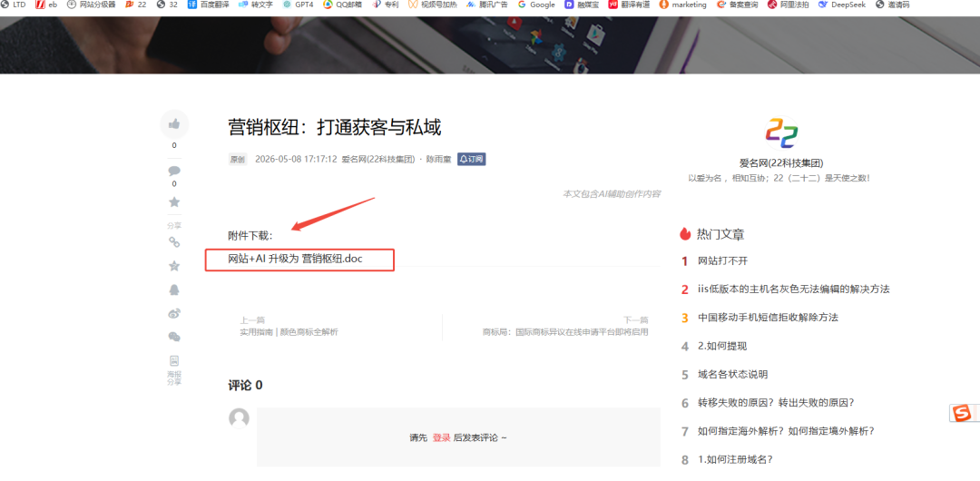
Task: Click the 爱名网 22 logo image
Action: click(781, 133)
